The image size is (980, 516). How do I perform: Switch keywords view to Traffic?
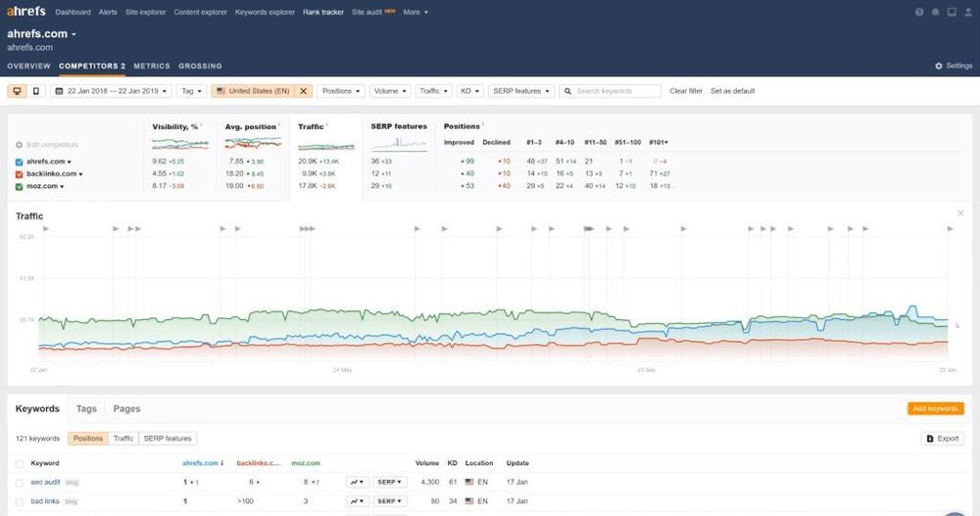point(123,439)
